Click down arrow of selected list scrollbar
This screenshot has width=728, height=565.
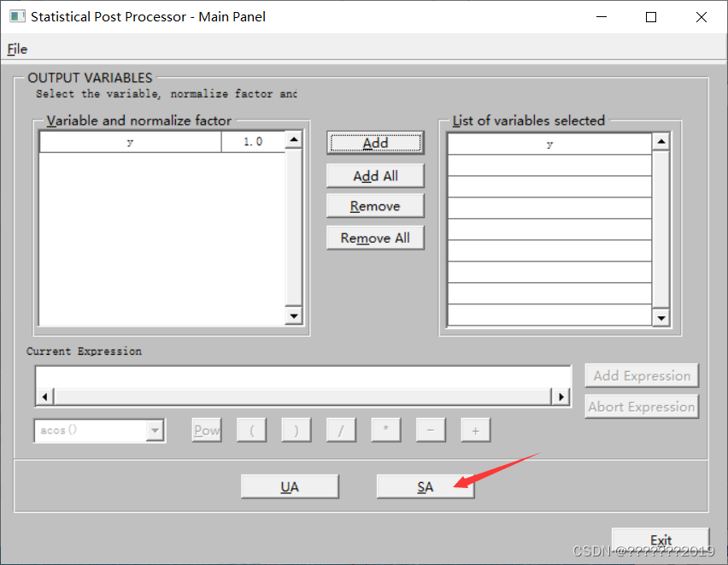(660, 318)
